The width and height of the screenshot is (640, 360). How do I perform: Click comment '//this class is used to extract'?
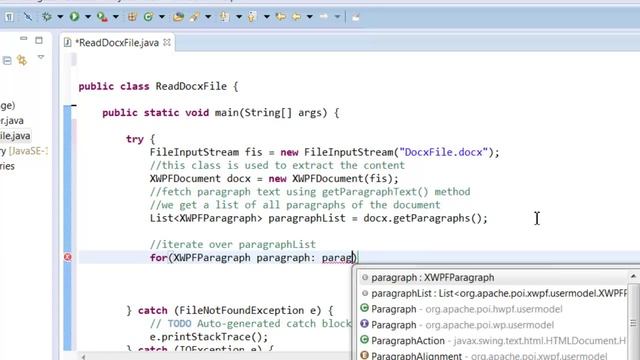click(x=277, y=165)
